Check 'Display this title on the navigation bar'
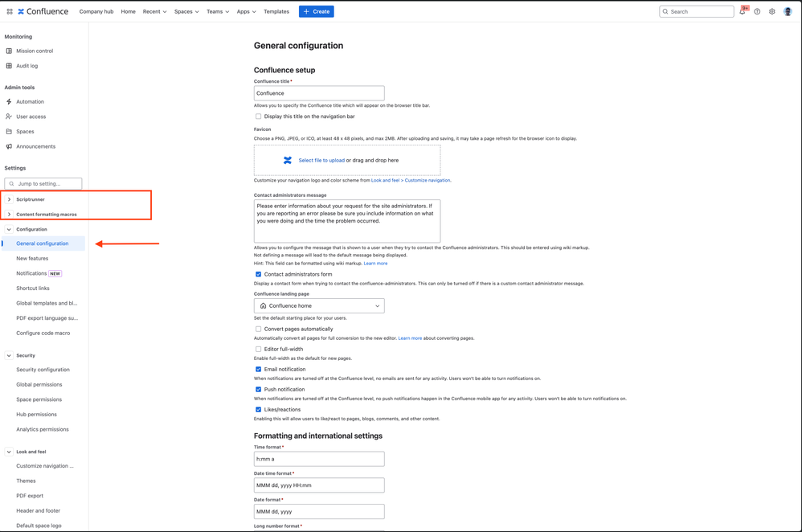The image size is (802, 532). [x=258, y=114]
